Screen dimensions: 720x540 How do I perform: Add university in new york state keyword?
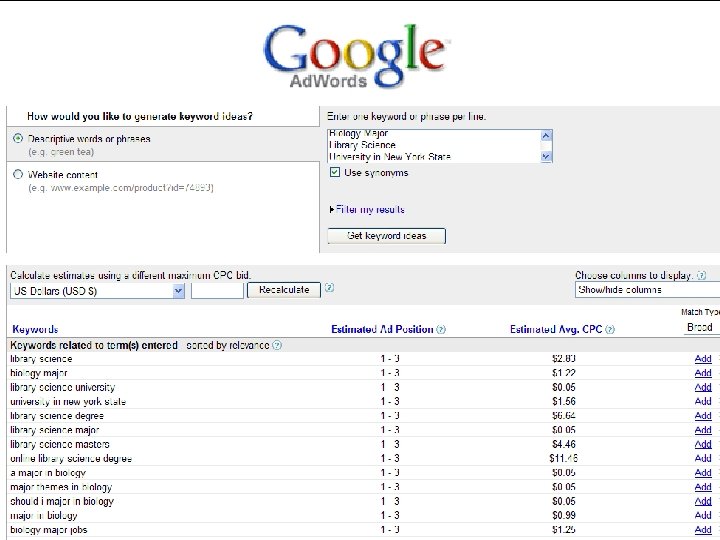tap(703, 401)
